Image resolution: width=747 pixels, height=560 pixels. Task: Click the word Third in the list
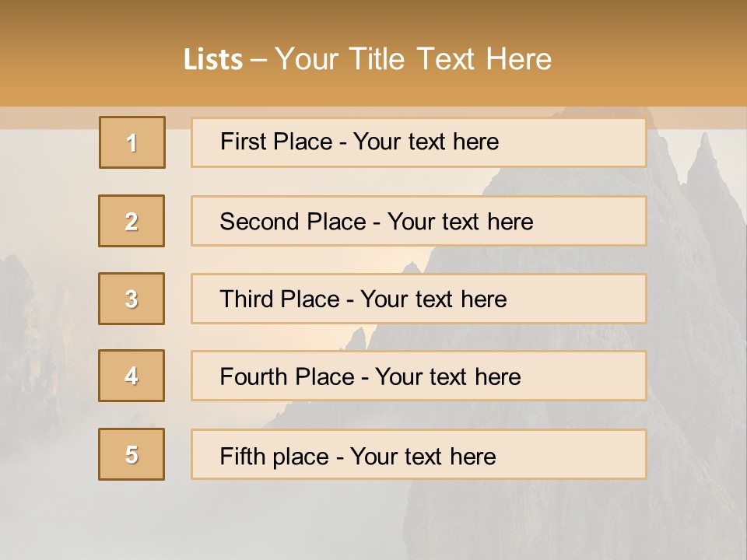(245, 299)
